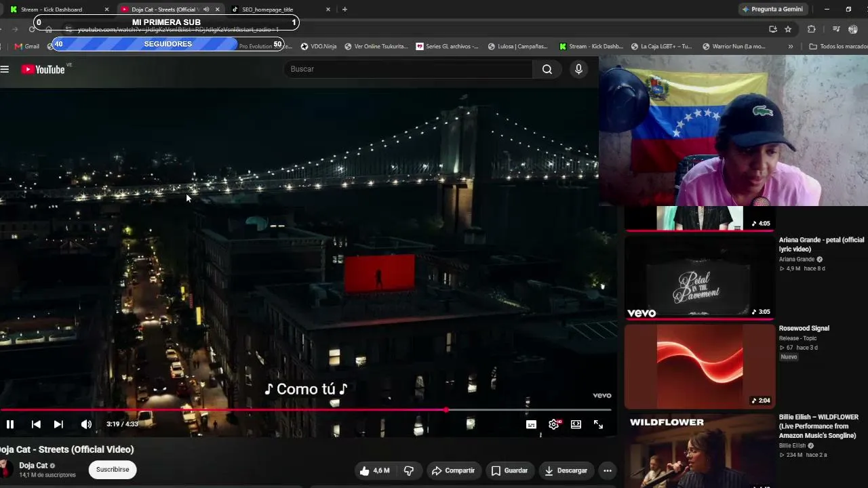Go to the YouTube home logo

[43, 69]
